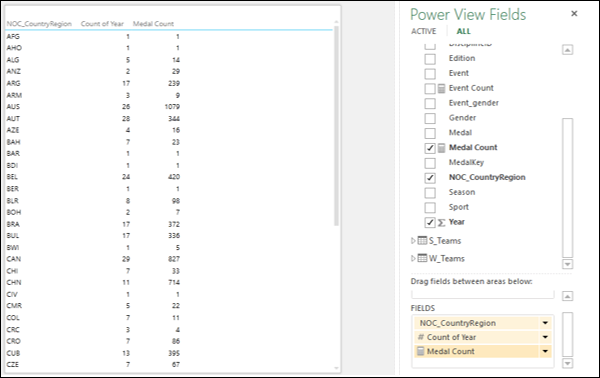The width and height of the screenshot is (600, 378).
Task: Click the S_Teams table icon
Action: pos(422,241)
